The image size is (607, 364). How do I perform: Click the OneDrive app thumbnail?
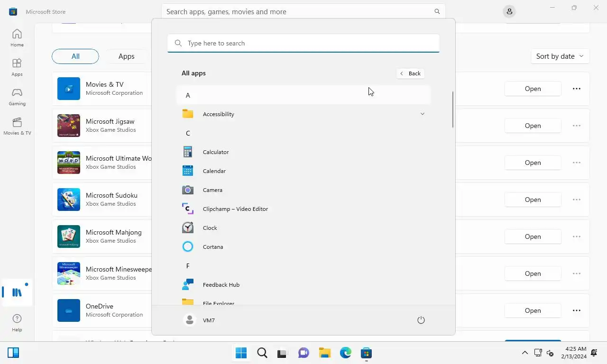point(69,310)
